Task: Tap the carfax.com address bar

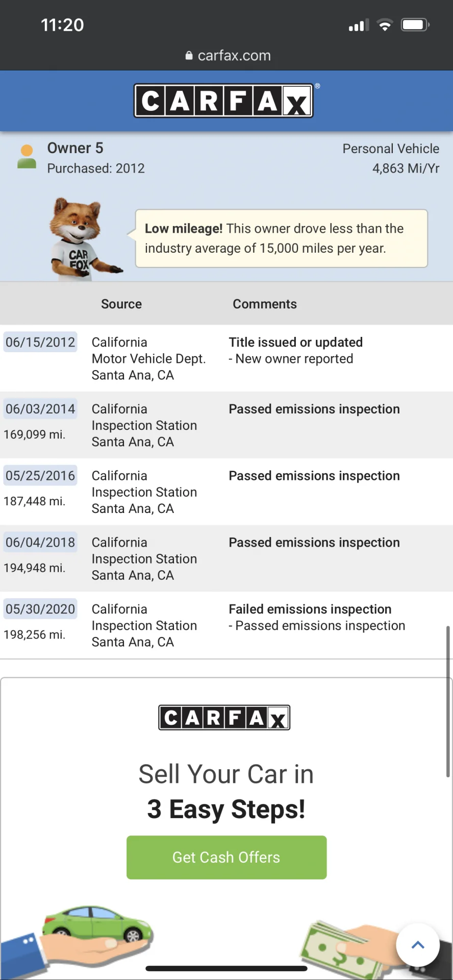Action: coord(228,56)
